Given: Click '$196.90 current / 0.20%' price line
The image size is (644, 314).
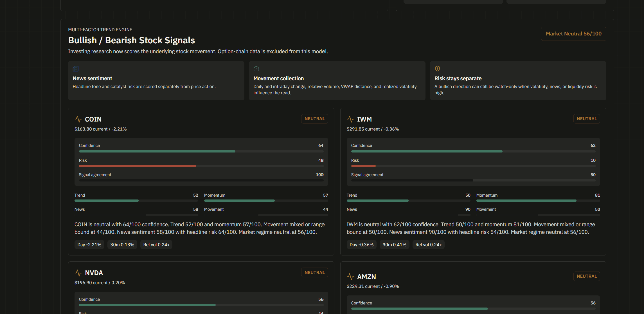Looking at the screenshot, I should coord(100,283).
